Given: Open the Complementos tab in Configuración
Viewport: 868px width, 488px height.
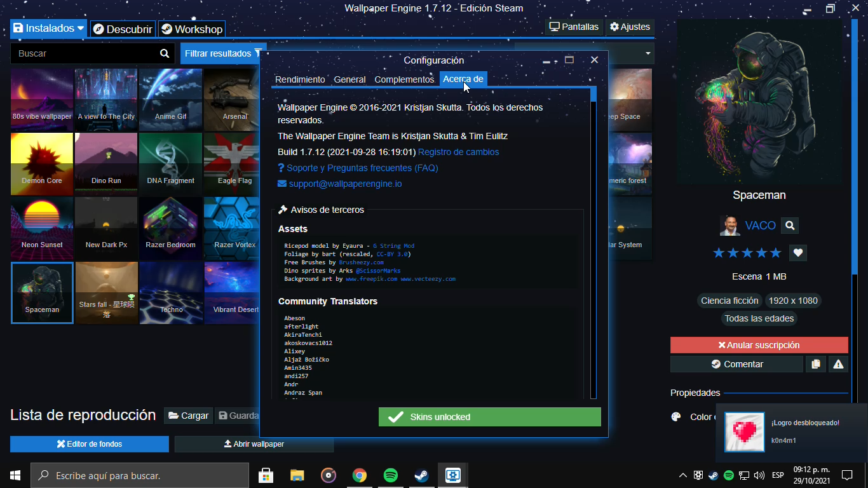Looking at the screenshot, I should 404,79.
